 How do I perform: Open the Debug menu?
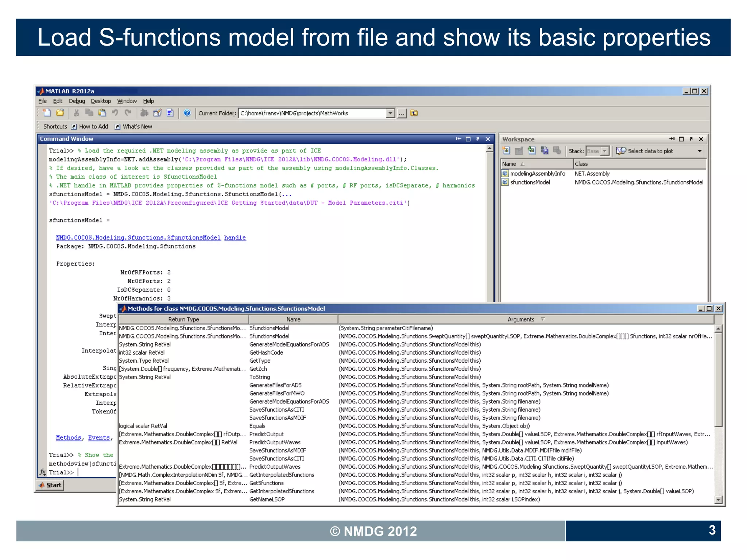coord(77,101)
